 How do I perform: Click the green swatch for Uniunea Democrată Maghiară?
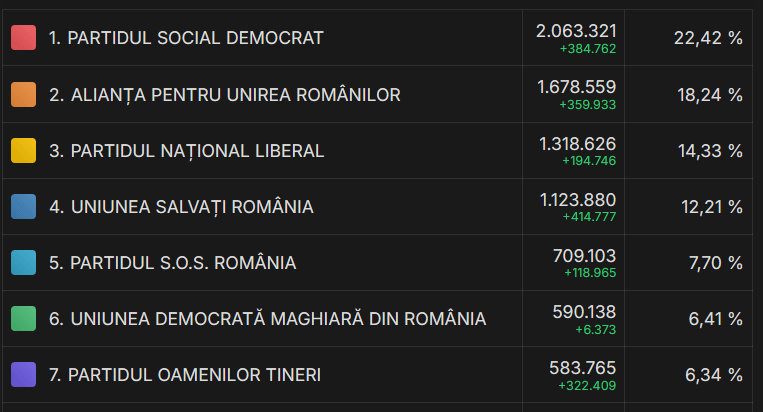tap(23, 318)
